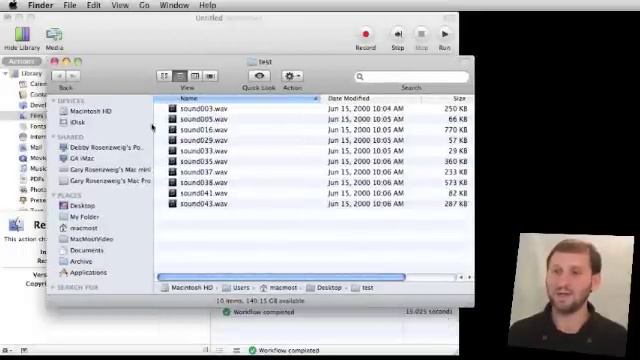Collapse the Library tree in Automator
This screenshot has height=360, width=640.
pyautogui.click(x=5, y=73)
